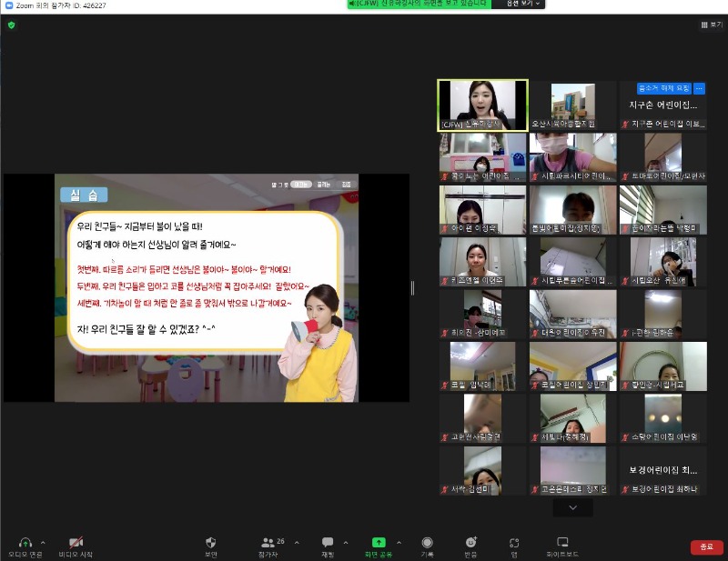728x561 pixels.
Task: Start video with the camera icon
Action: pyautogui.click(x=76, y=542)
